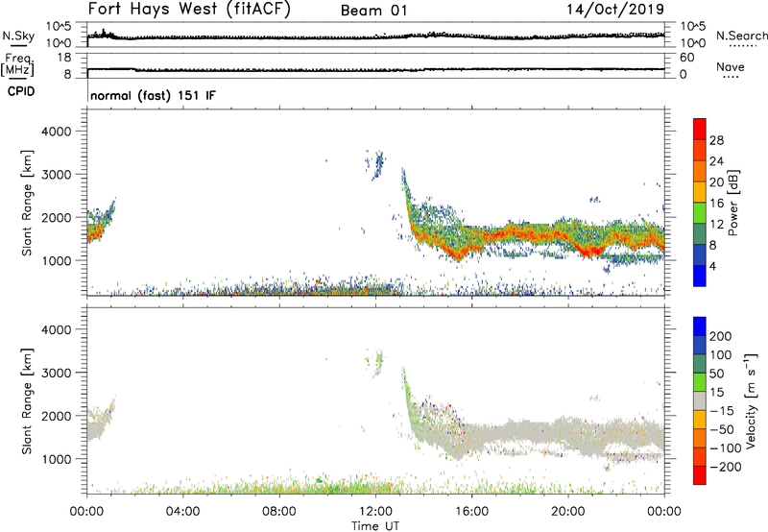Click the echo cluster near 12:00 at 3000 km in power panel
Screen dimensions: 768x532
click(377, 165)
